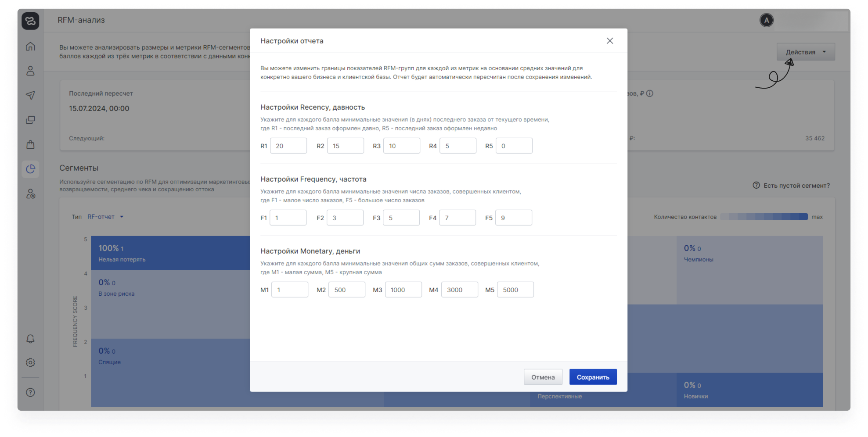Click the RFM-анализ page title
The height and width of the screenshot is (437, 868).
tap(81, 20)
